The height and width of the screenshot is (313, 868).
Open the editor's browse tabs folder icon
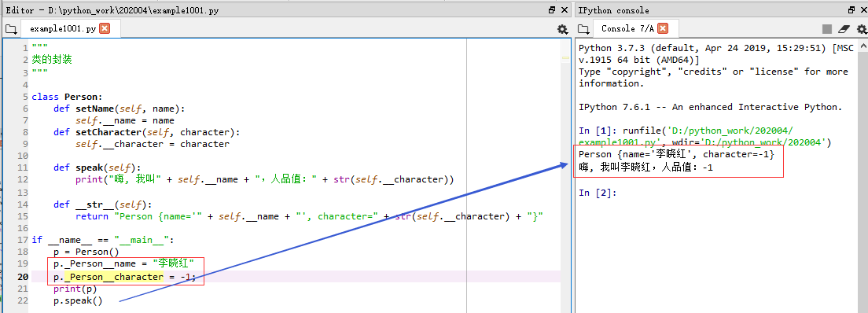tap(10, 29)
